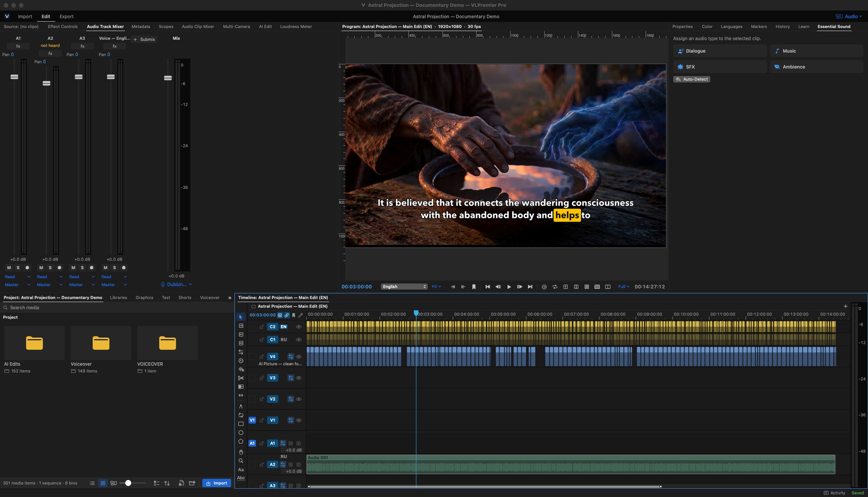Select the slip tool double-arrow icon
The height and width of the screenshot is (497, 868).
(241, 396)
